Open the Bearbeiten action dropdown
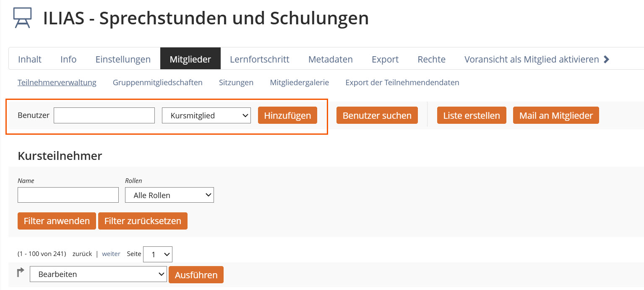This screenshot has height=290, width=644. pyautogui.click(x=98, y=274)
